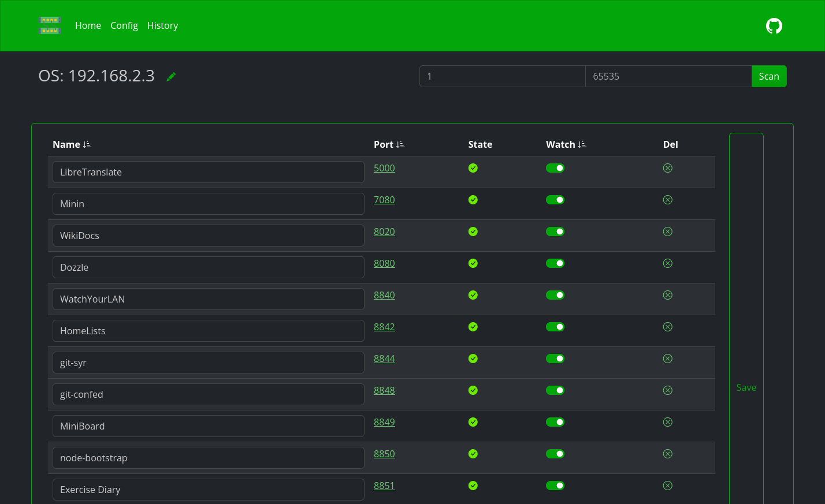Open the GitHub repository icon
The height and width of the screenshot is (504, 825).
click(774, 26)
